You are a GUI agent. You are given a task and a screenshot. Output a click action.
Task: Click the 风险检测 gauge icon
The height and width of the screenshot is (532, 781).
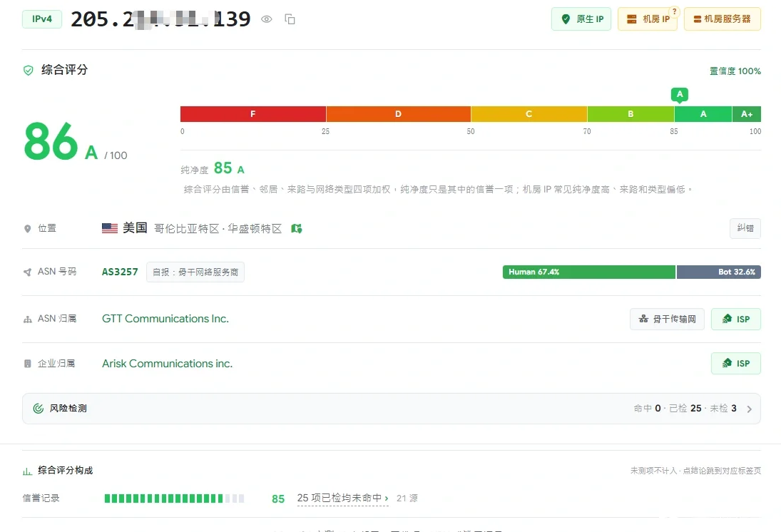tap(39, 409)
